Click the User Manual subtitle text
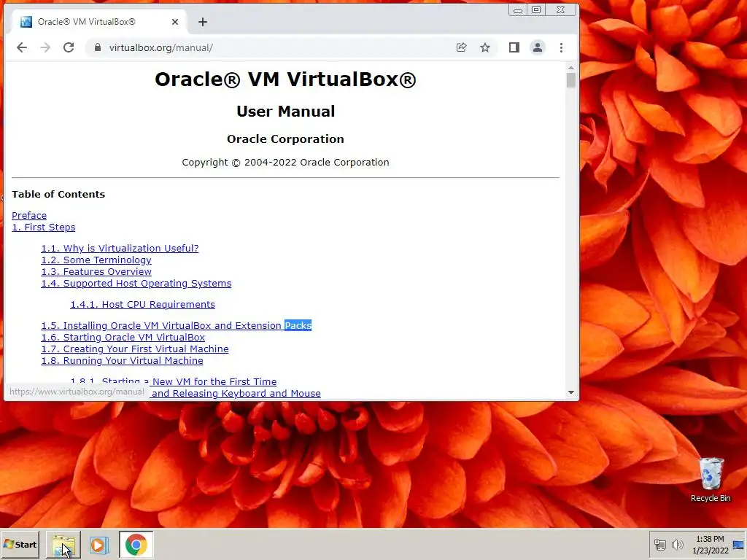The width and height of the screenshot is (747, 560). [x=285, y=112]
